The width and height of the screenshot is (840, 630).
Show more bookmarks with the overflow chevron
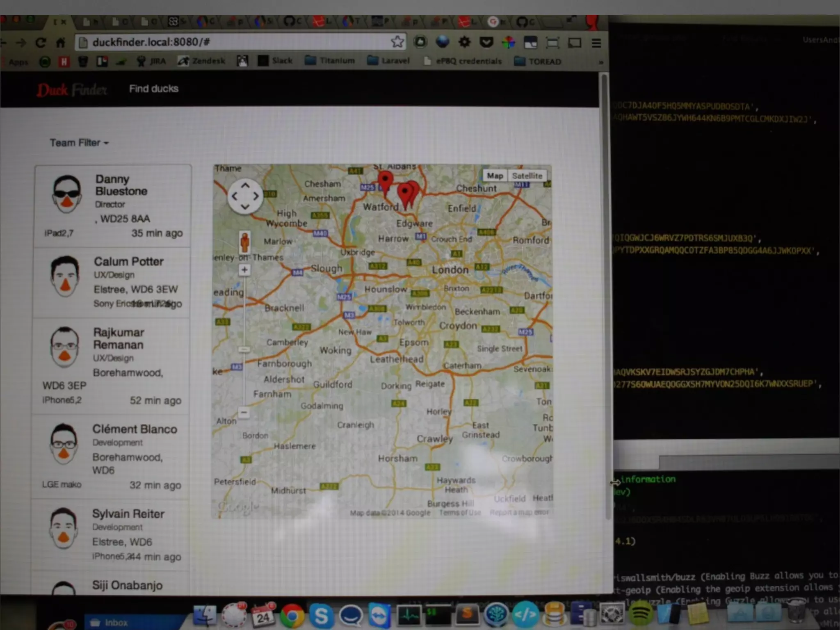click(600, 62)
